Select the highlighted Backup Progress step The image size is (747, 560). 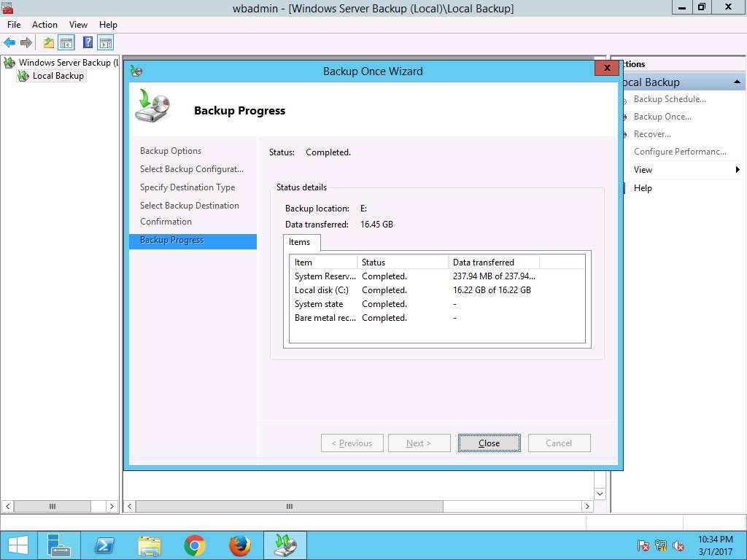[x=193, y=240]
